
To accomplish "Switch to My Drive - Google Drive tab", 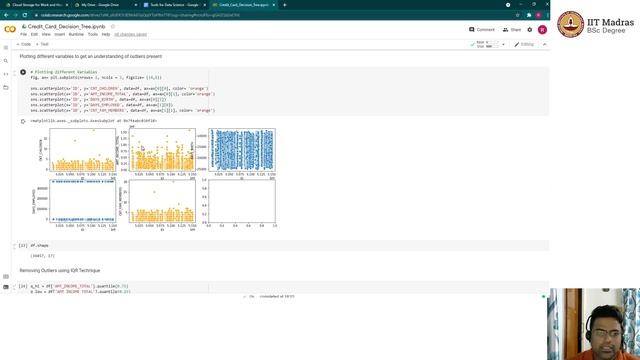I will (105, 5).
